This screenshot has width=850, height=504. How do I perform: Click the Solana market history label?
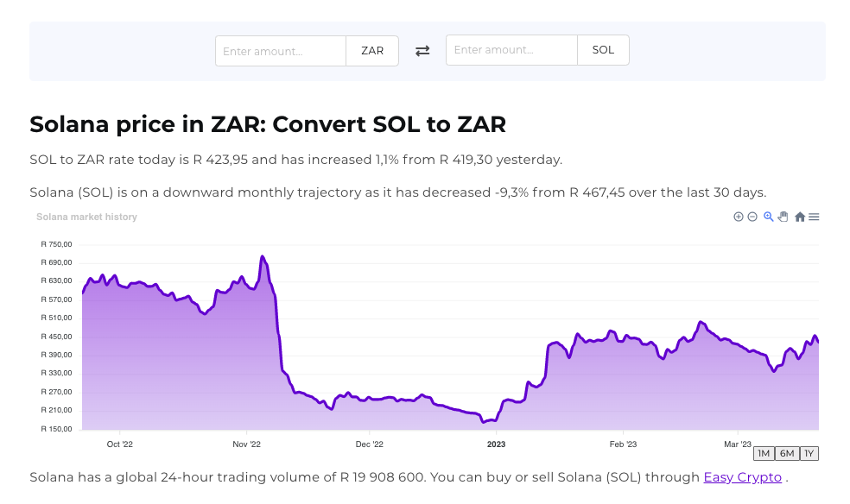[86, 217]
